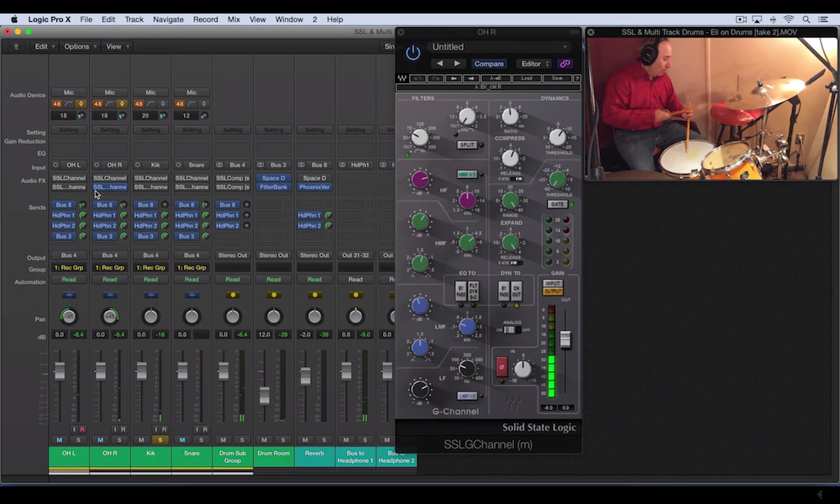840x504 pixels.
Task: Click the phase reverse red button in G-Channel
Action: point(502,367)
